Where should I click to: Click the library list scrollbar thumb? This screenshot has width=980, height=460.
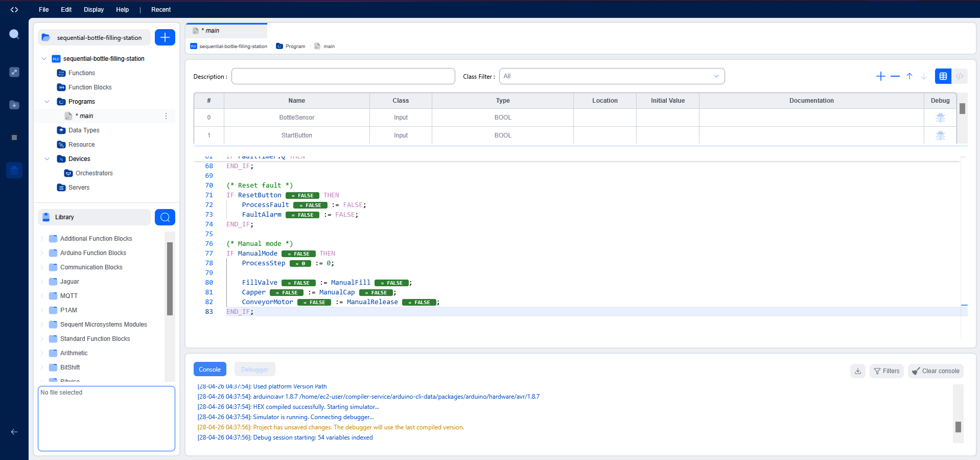coord(170,279)
